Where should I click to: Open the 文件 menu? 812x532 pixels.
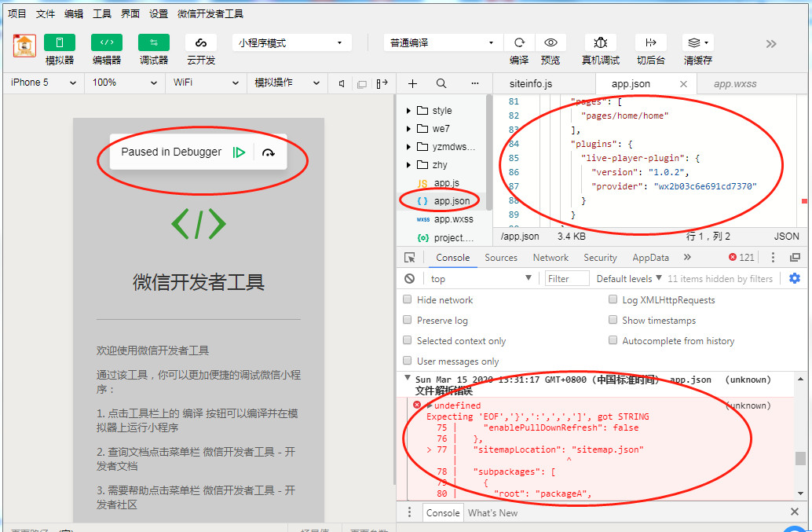click(x=46, y=13)
